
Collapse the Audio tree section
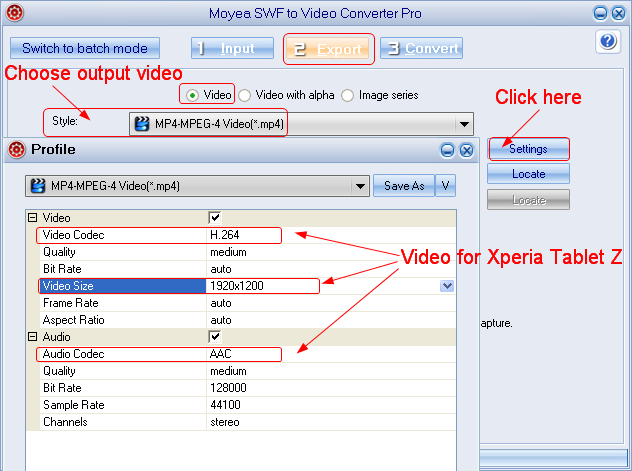(33, 337)
